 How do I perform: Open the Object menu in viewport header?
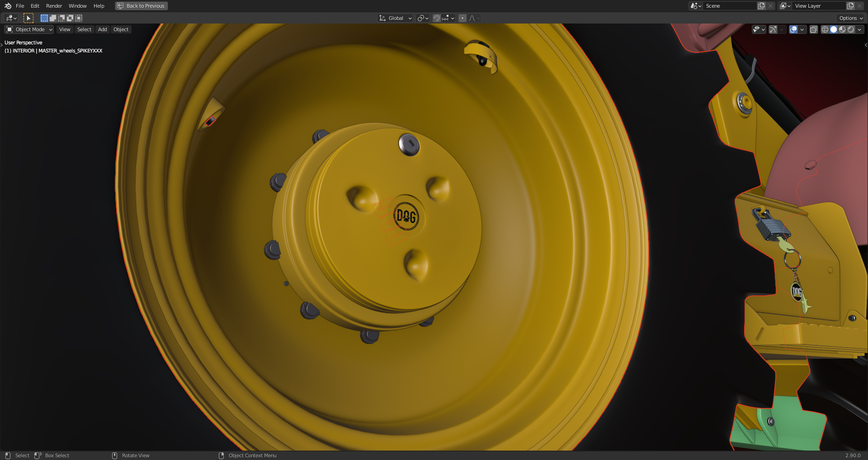click(121, 29)
